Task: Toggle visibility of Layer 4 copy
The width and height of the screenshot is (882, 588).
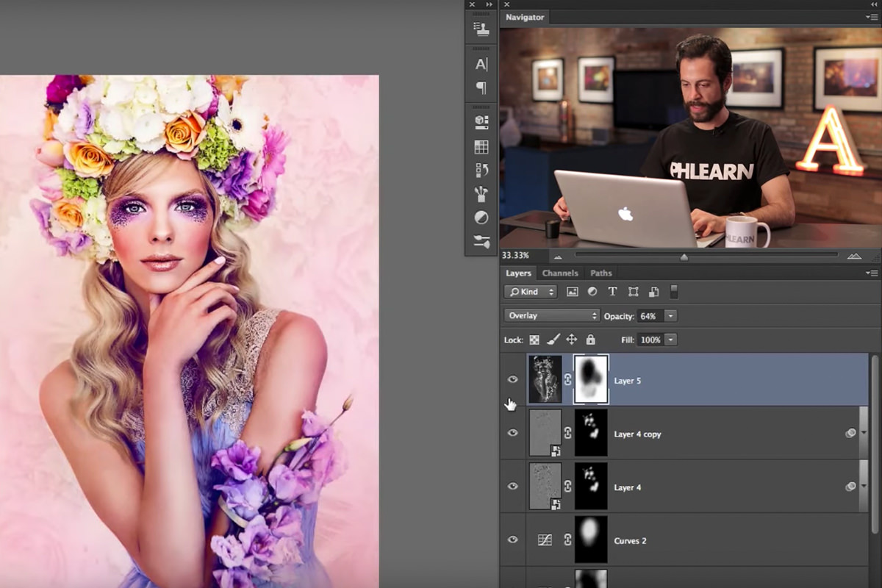Action: pos(513,433)
